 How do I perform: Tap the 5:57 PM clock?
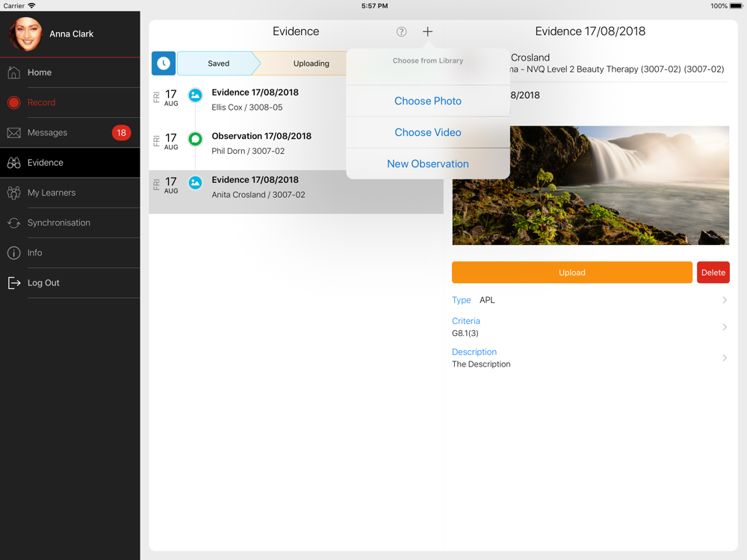click(x=374, y=6)
